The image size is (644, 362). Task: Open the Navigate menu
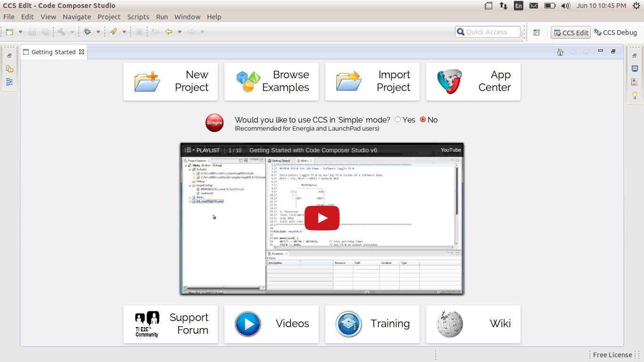77,17
